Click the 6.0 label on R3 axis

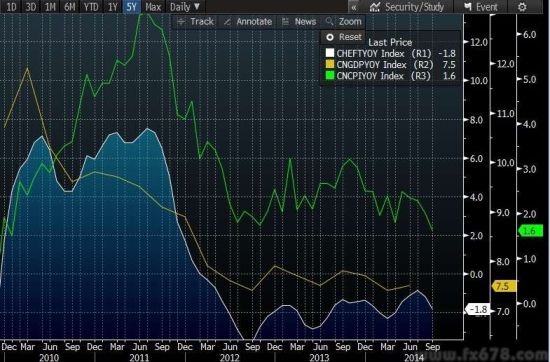click(x=529, y=34)
